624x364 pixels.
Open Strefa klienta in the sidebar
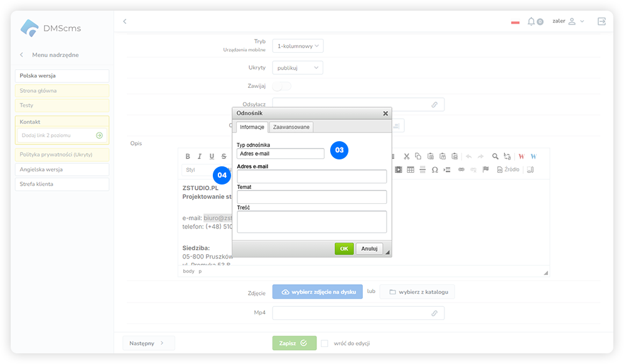coord(62,184)
